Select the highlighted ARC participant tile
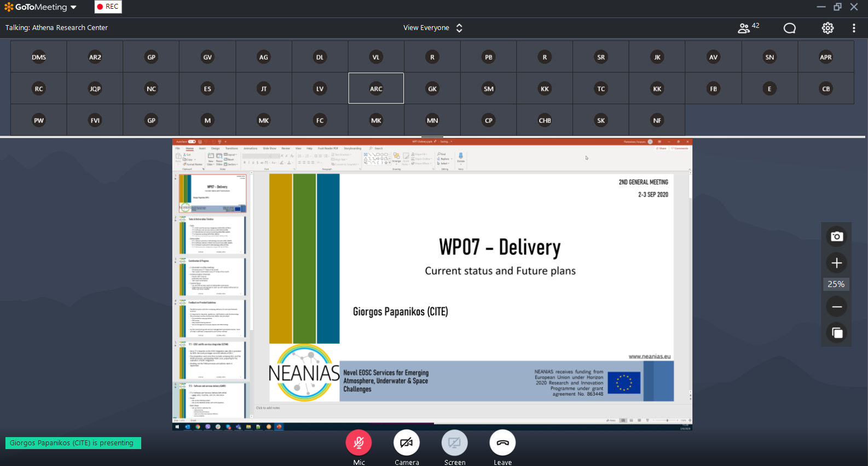868x466 pixels. [376, 88]
